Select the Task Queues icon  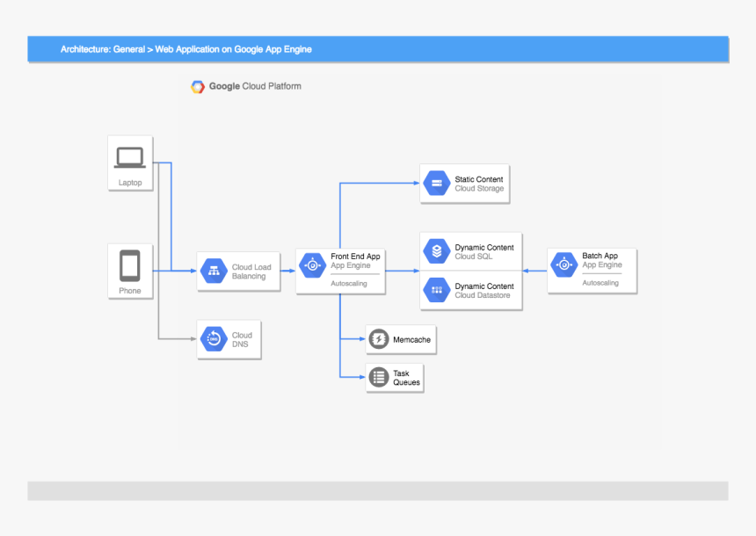(378, 377)
